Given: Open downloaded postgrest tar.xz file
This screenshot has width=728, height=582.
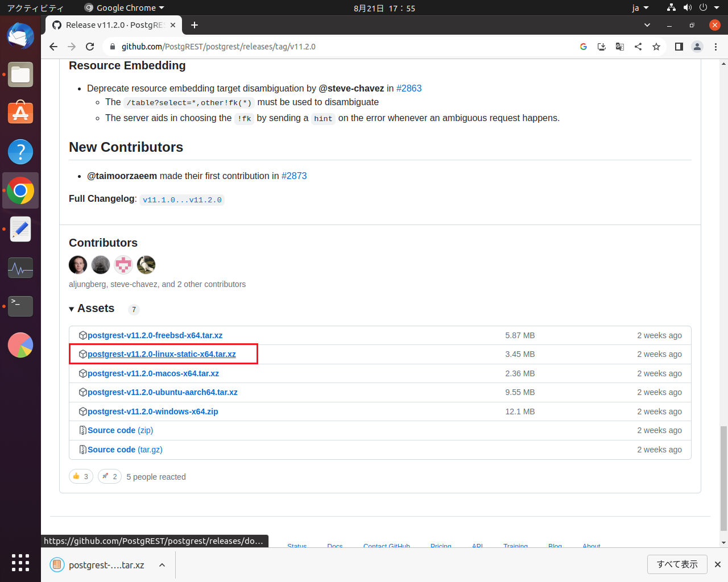Looking at the screenshot, I should 97,565.
